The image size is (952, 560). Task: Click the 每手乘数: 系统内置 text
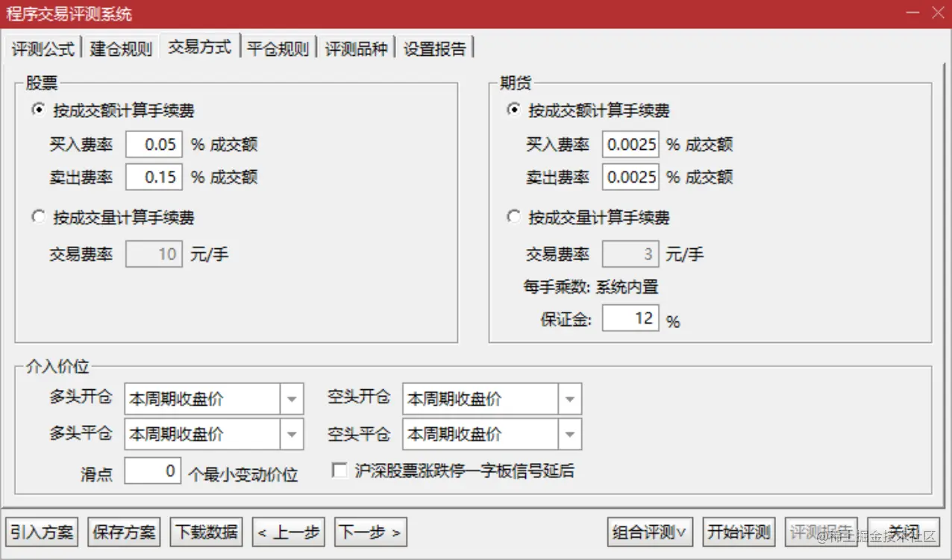coord(591,286)
